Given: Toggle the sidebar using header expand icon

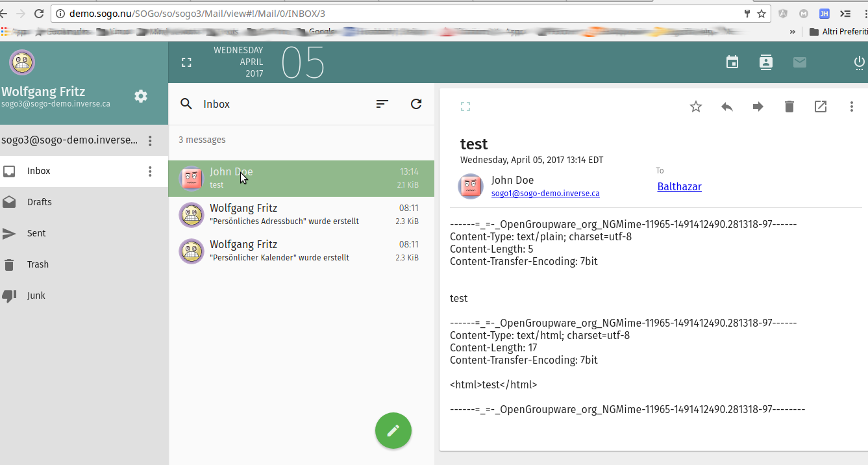Looking at the screenshot, I should coord(186,62).
